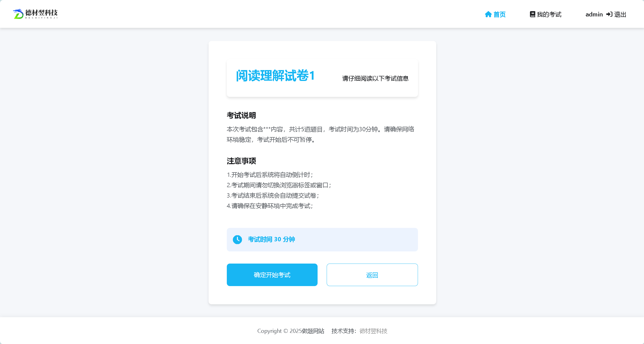Screen dimensions: 644x344
Task: Go to 我的考试 page
Action: click(546, 14)
